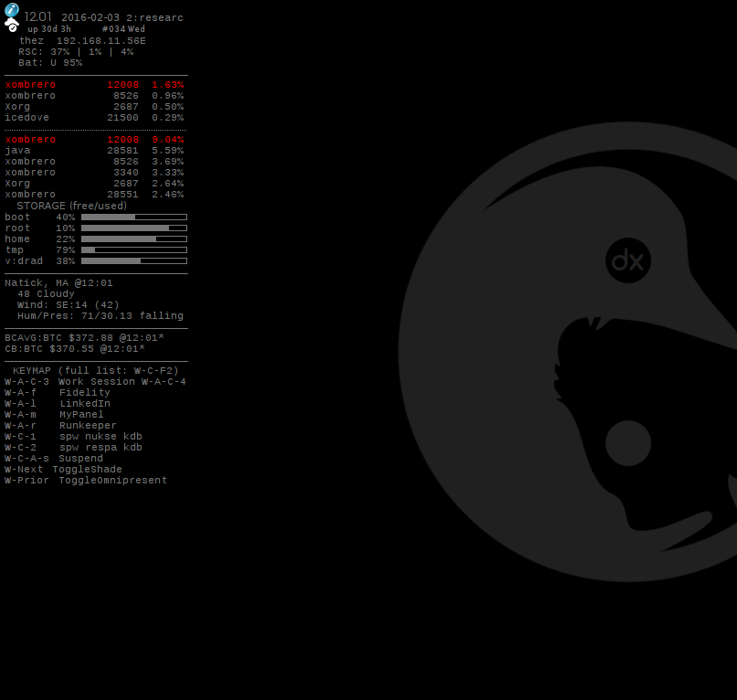
Task: Click the cloud sync icon
Action: pos(12,25)
